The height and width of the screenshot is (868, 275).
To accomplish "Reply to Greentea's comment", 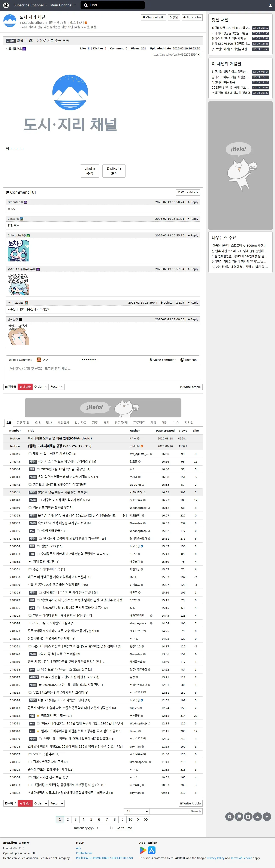I will point(193,202).
